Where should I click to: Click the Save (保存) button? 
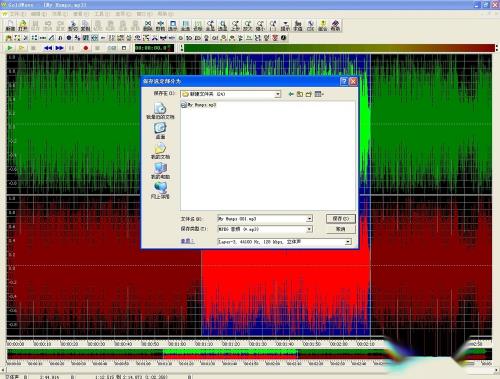(x=341, y=219)
